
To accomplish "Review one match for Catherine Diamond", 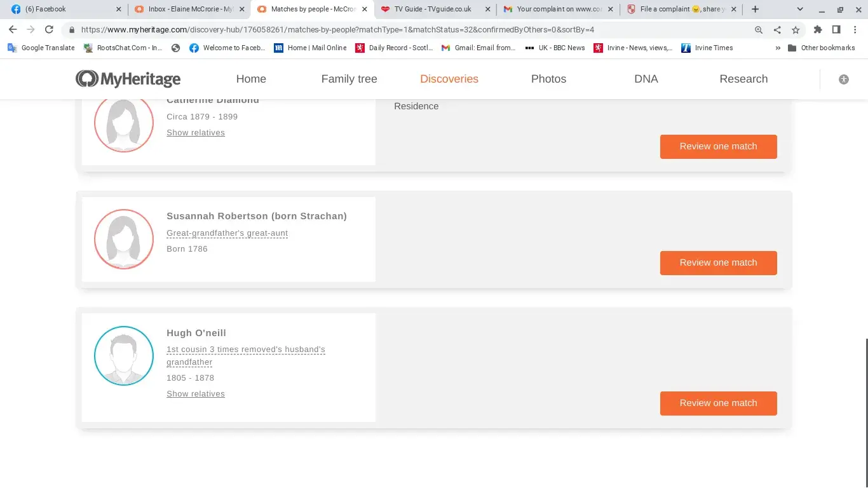I will pos(718,147).
